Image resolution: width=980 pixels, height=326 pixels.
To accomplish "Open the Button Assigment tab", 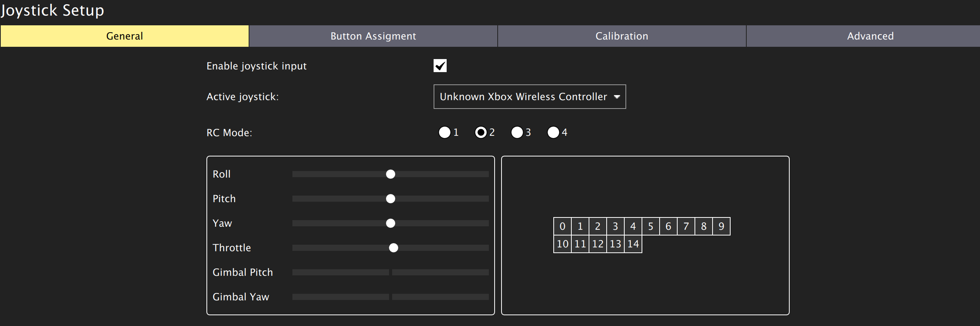I will point(373,36).
